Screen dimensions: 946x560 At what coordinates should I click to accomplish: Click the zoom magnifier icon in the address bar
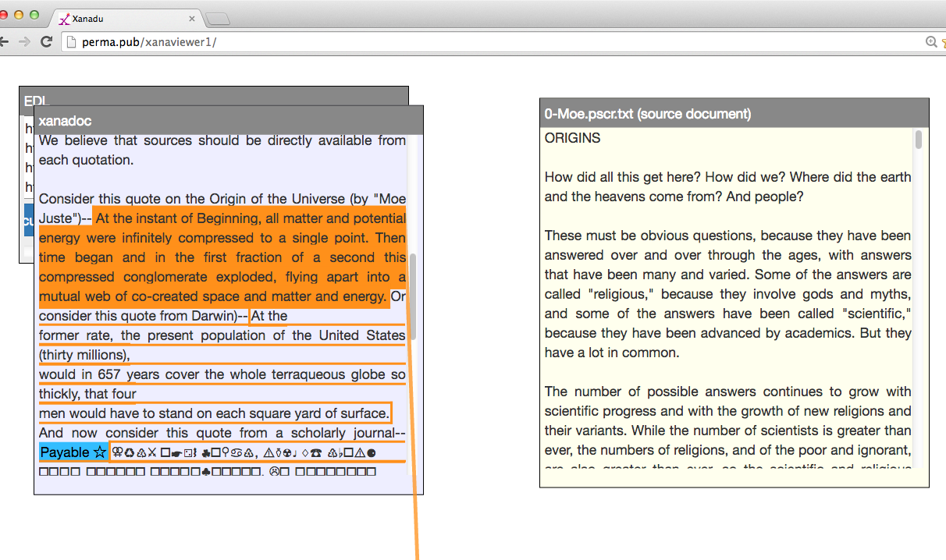[930, 42]
